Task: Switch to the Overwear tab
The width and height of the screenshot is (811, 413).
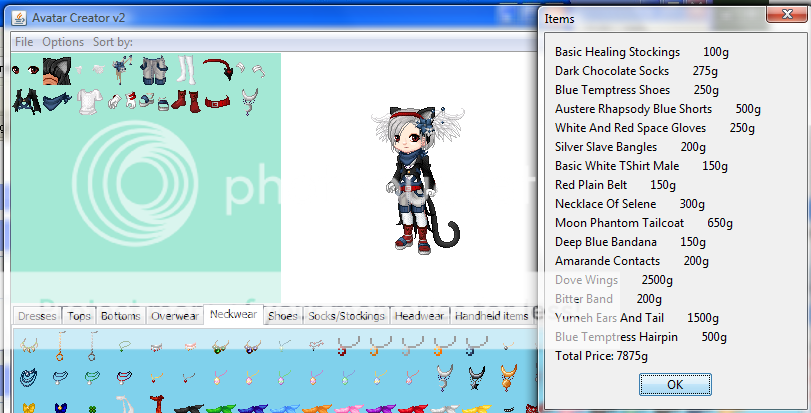Action: 175,316
